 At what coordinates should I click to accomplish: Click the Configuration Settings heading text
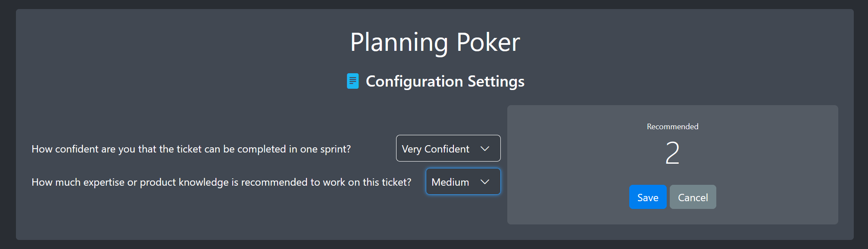coord(445,81)
